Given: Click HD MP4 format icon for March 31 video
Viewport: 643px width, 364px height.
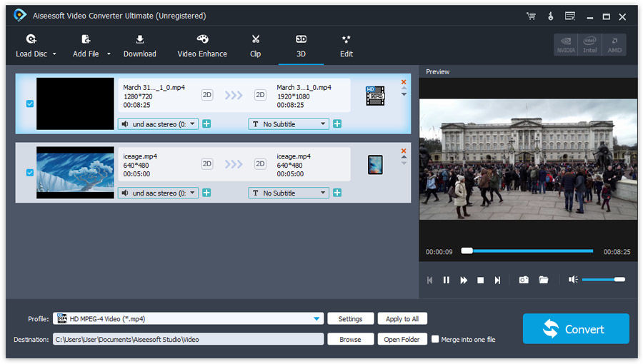Looking at the screenshot, I should point(375,96).
